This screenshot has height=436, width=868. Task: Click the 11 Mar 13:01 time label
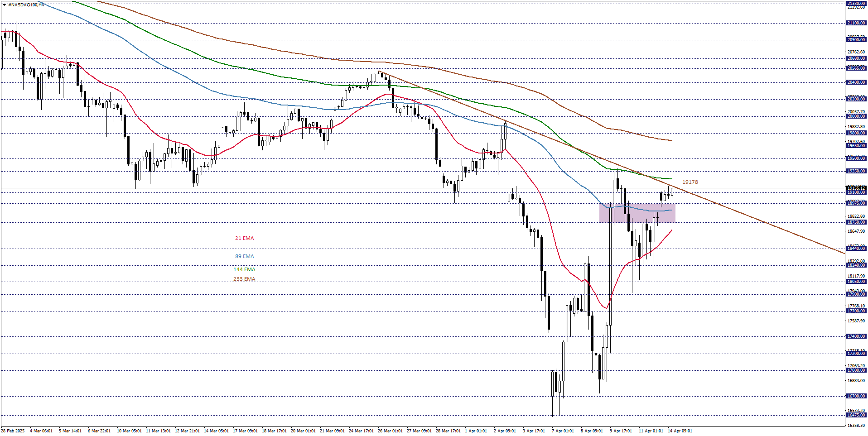[x=158, y=431]
